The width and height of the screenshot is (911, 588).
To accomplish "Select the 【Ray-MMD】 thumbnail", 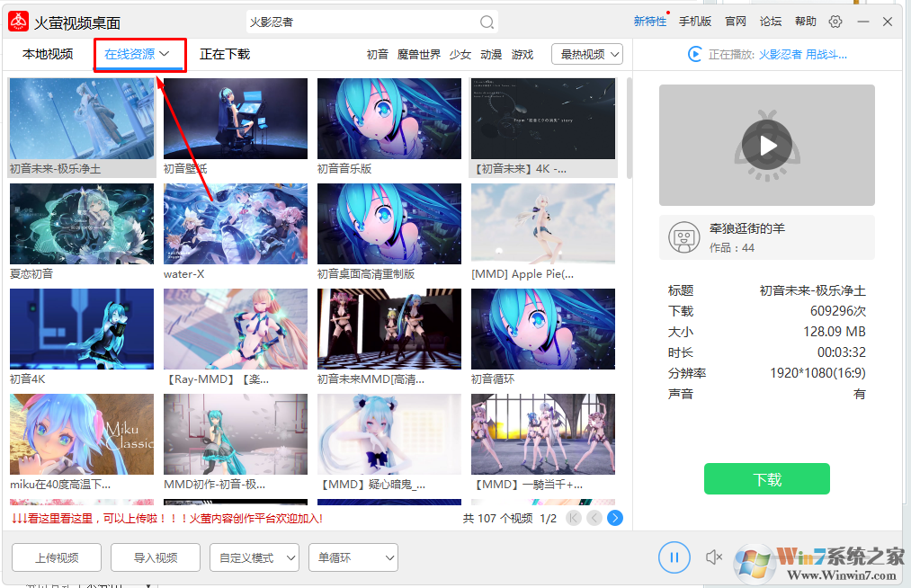I will pyautogui.click(x=236, y=329).
